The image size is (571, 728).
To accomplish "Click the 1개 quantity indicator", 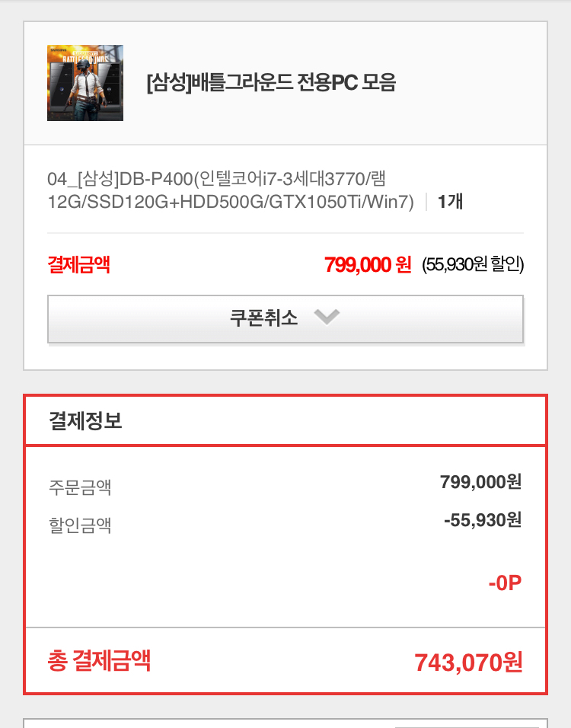I will click(450, 202).
